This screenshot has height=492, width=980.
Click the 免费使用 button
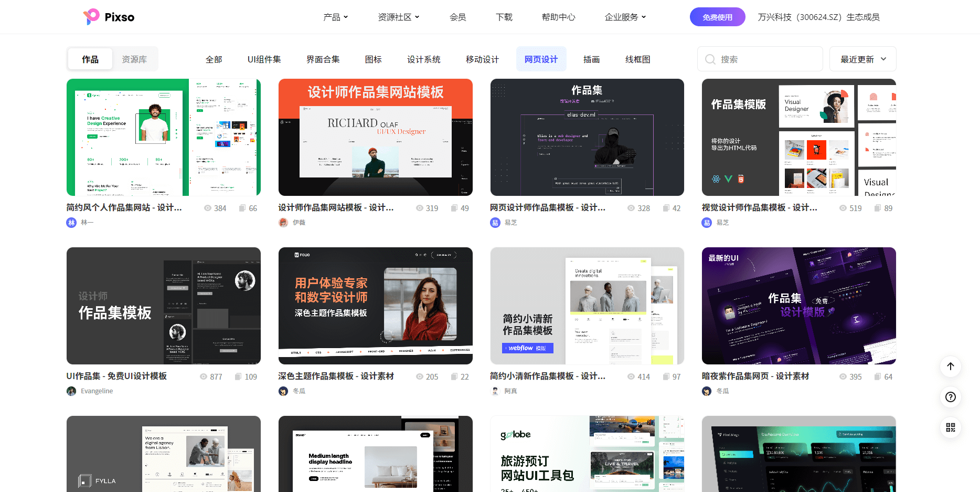717,17
